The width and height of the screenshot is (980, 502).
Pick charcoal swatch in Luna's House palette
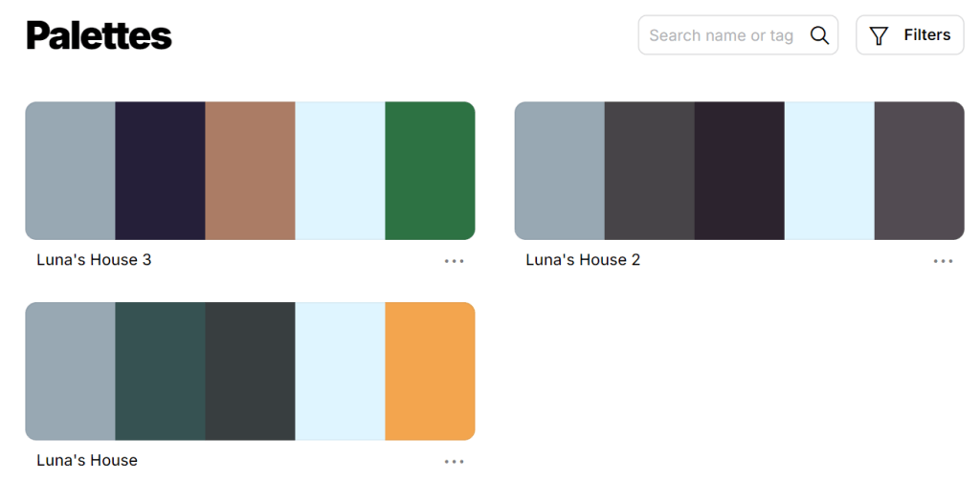click(250, 371)
